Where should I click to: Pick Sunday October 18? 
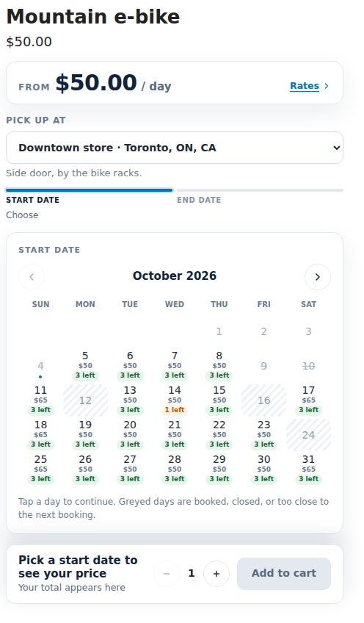click(x=40, y=435)
